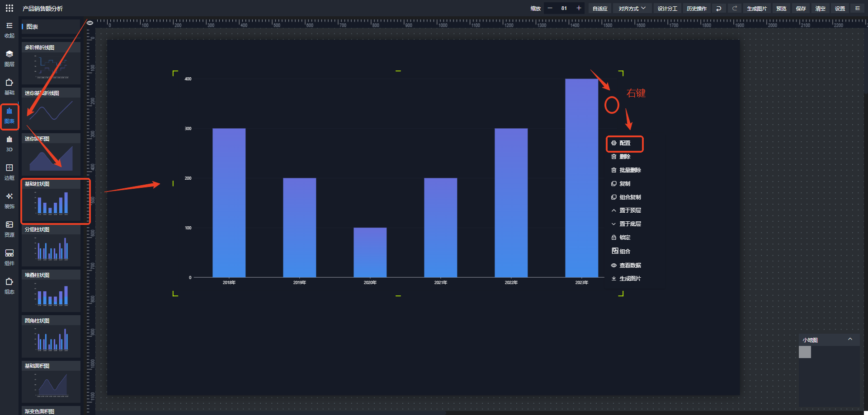Choose the 多阶梯折线图 chart thumbnail
868x415 pixels.
coord(51,63)
